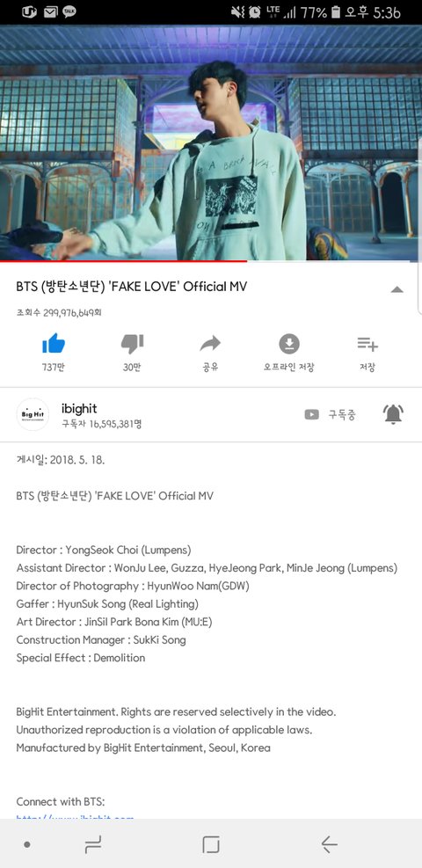Open the mail notification icon in status bar
422x868 pixels.
[50, 11]
